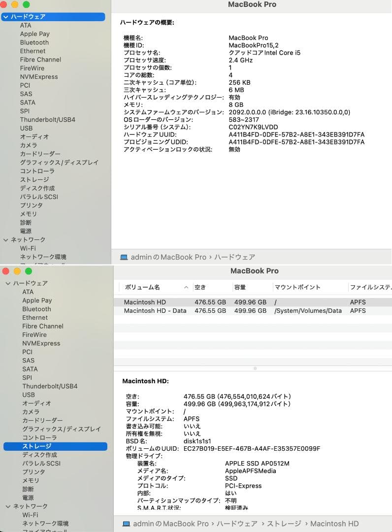Select Apple Pay in the top window sidebar
Image resolution: width=392 pixels, height=532 pixels.
coord(34,34)
